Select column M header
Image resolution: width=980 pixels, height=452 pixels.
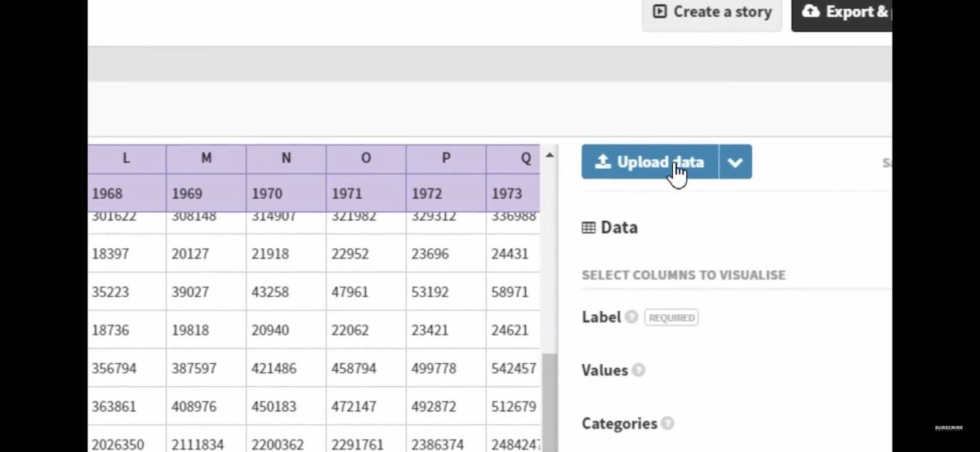(x=207, y=159)
